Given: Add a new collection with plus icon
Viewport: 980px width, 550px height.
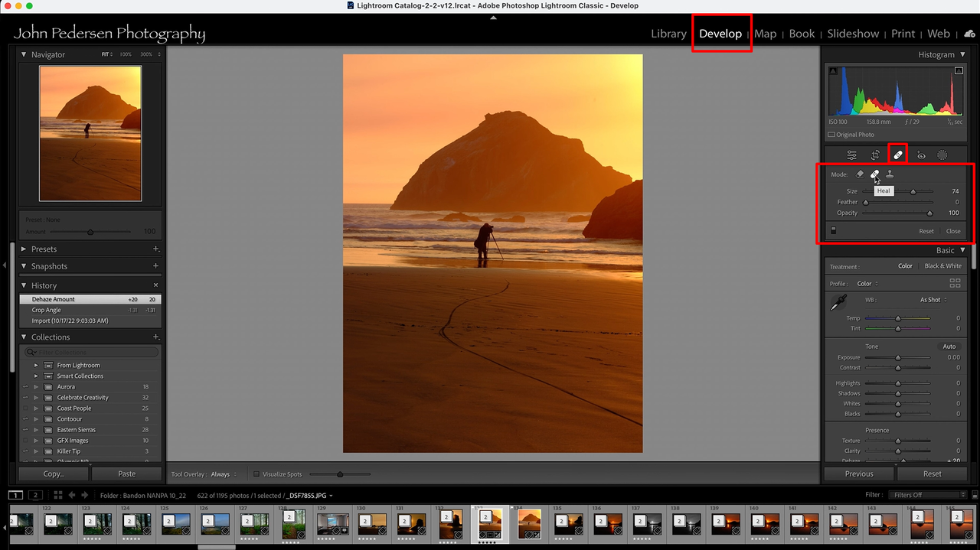Looking at the screenshot, I should pos(155,337).
